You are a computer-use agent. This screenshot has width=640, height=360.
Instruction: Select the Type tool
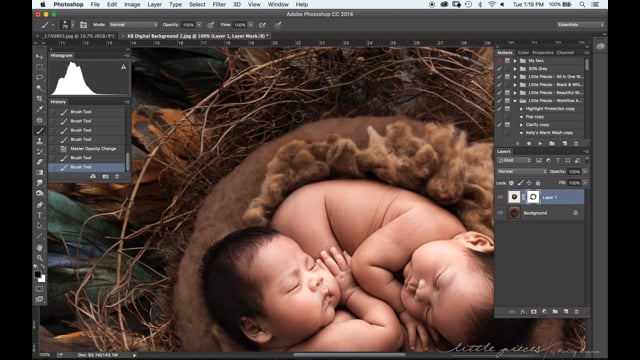(x=39, y=215)
